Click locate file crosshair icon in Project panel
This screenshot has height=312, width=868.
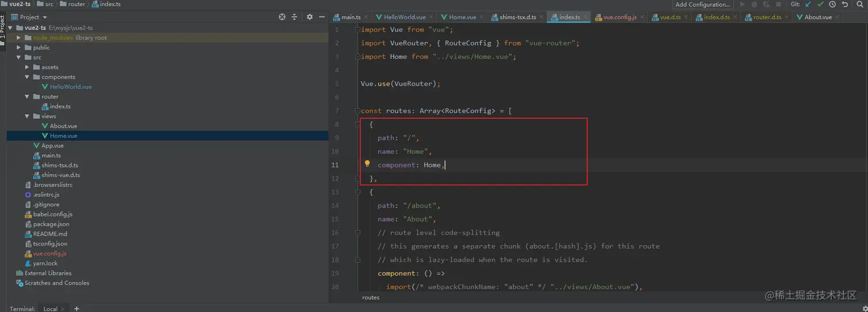282,17
